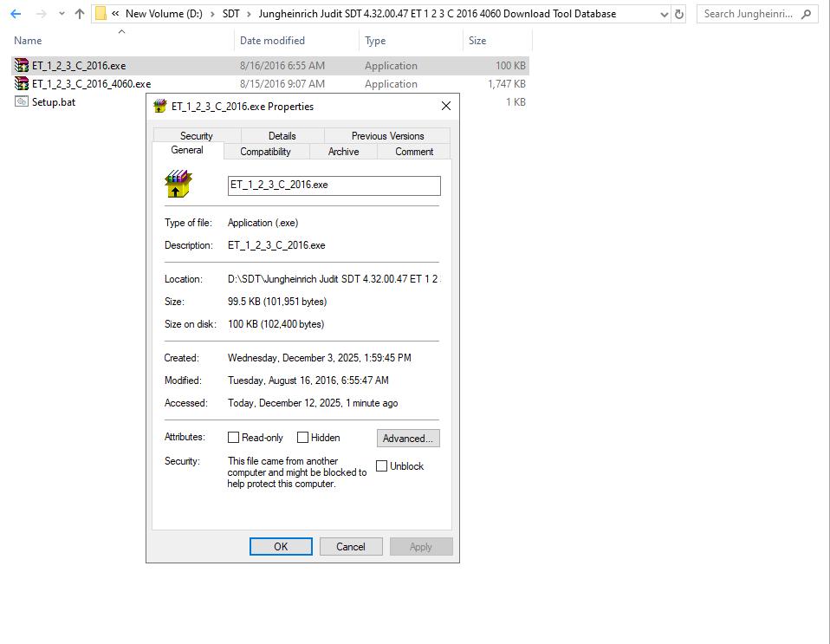The image size is (830, 644).
Task: Switch to the Compatibility tab
Action: point(265,152)
